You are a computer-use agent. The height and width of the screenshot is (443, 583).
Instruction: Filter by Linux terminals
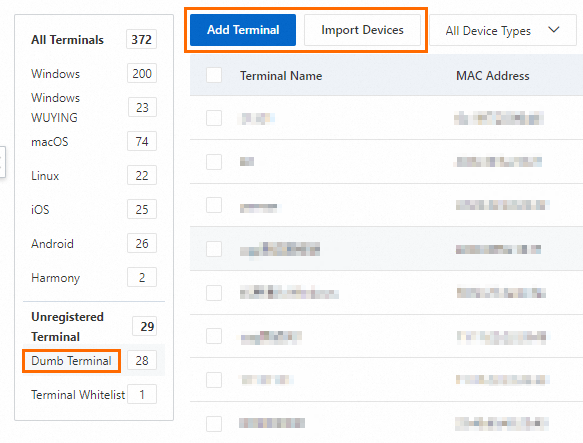point(45,176)
